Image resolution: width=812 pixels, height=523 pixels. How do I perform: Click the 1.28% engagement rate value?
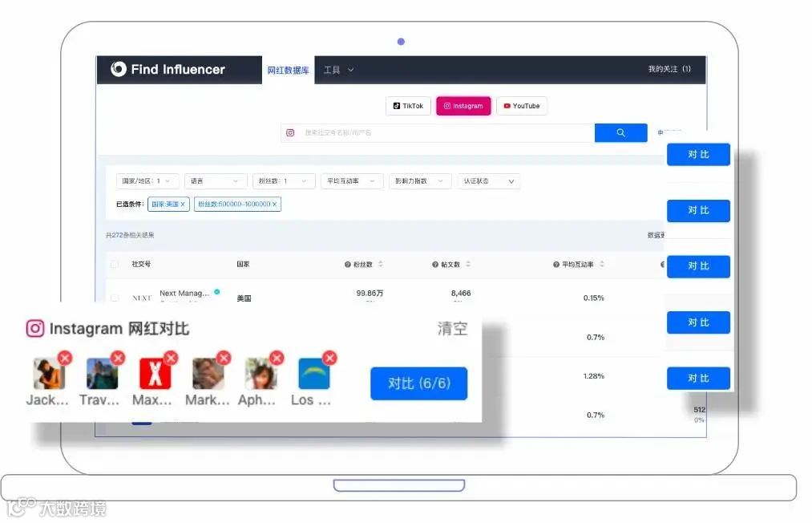point(593,375)
